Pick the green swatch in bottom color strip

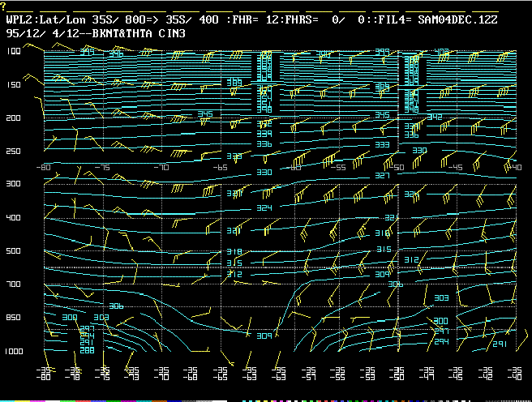[x=67, y=401]
